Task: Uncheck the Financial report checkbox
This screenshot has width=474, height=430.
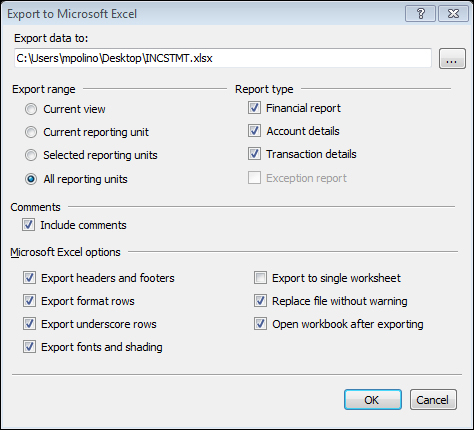Action: click(x=254, y=108)
